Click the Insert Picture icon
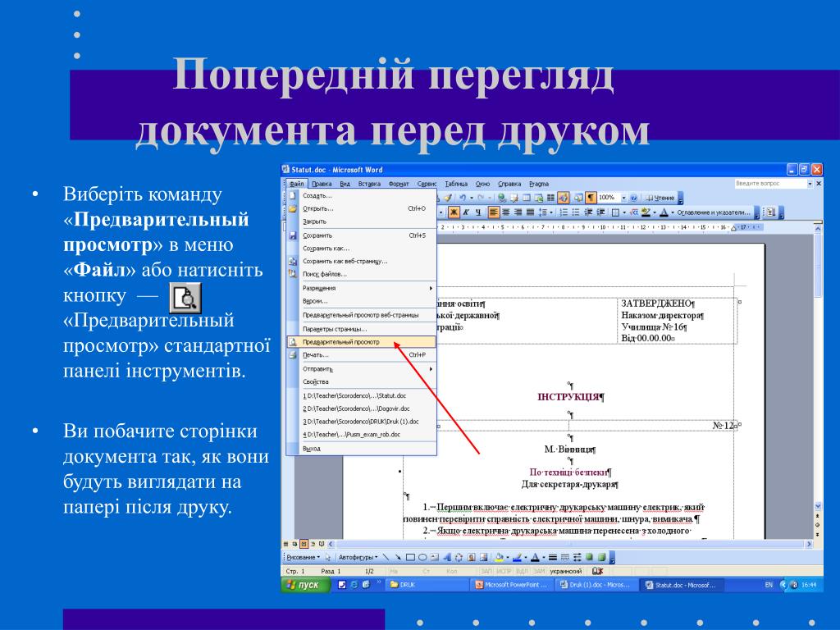This screenshot has height=630, width=840. 483,557
